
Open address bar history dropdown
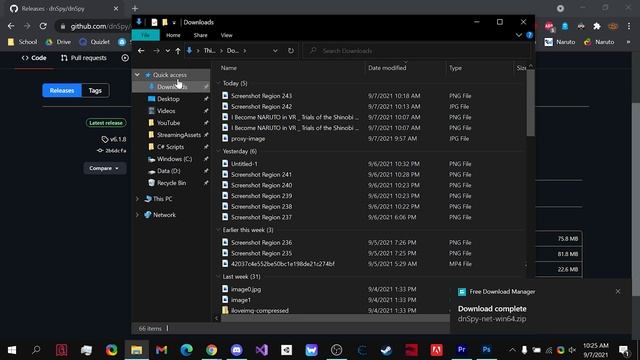coord(275,51)
